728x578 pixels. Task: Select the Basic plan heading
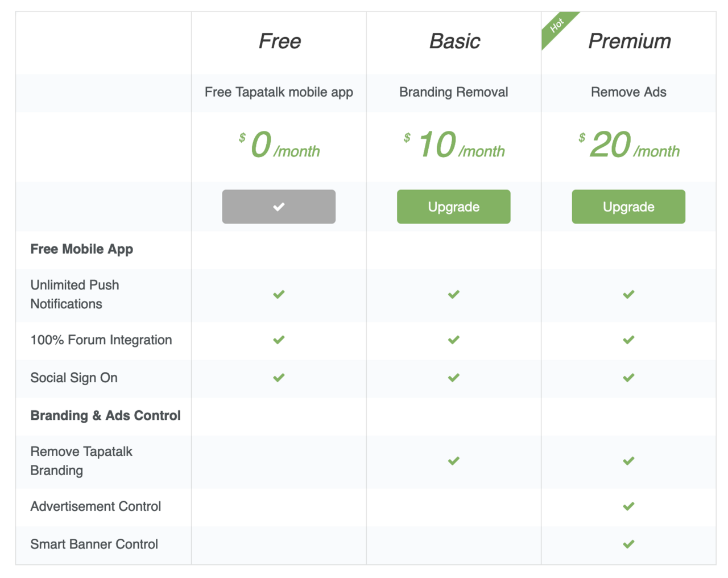(x=454, y=41)
